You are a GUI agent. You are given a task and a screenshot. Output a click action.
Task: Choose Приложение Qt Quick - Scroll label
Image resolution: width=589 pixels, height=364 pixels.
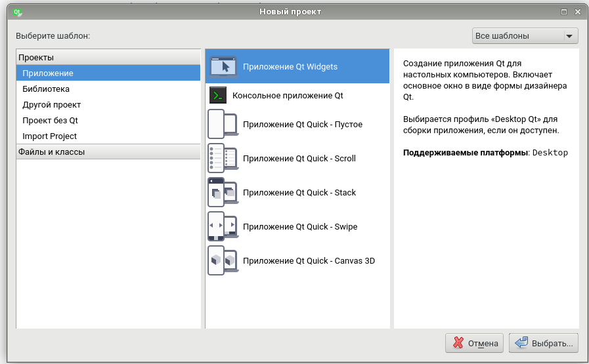coord(299,159)
